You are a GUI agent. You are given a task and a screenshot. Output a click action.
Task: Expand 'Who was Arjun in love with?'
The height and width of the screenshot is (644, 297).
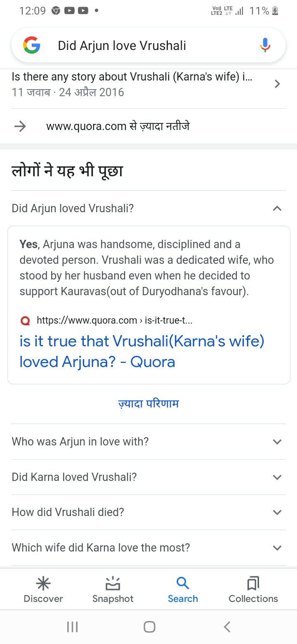[277, 442]
